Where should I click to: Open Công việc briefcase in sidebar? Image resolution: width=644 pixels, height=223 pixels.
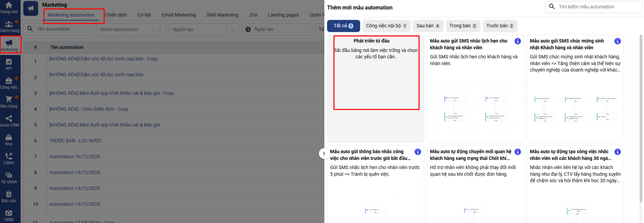9,83
